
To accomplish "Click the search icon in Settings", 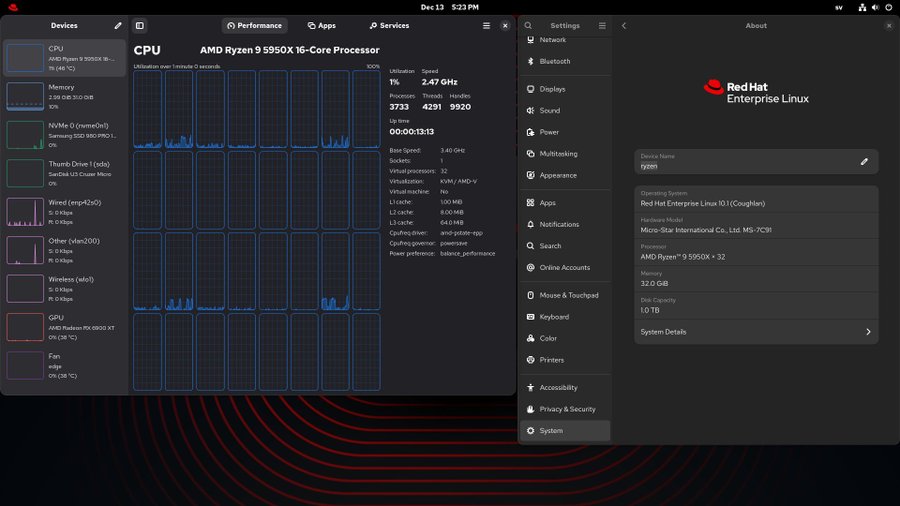I will pyautogui.click(x=528, y=25).
